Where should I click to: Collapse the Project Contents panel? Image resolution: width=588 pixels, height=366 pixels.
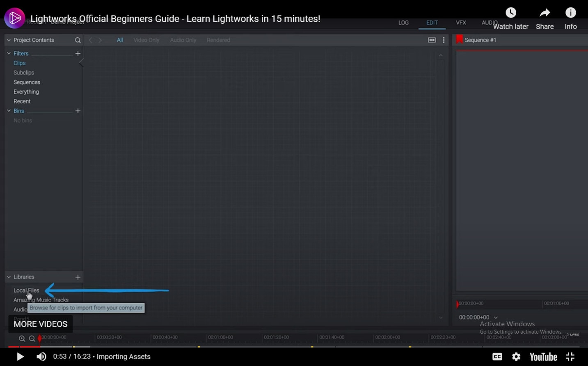point(9,40)
